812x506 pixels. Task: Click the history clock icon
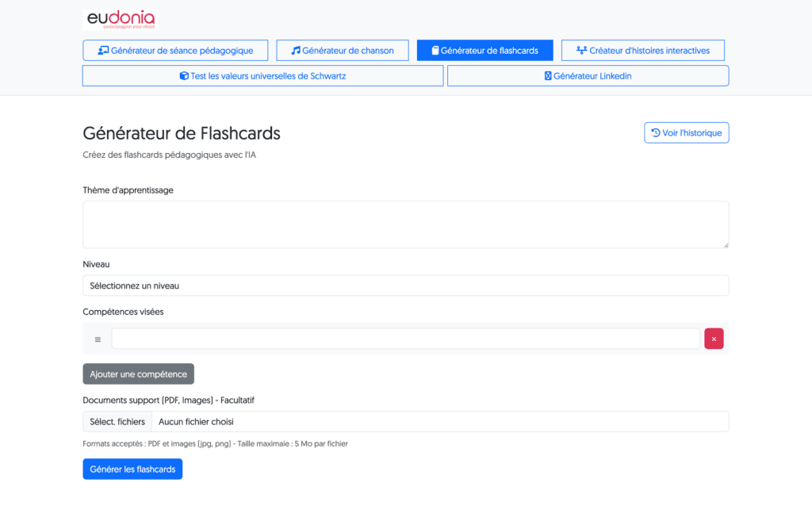pos(656,133)
